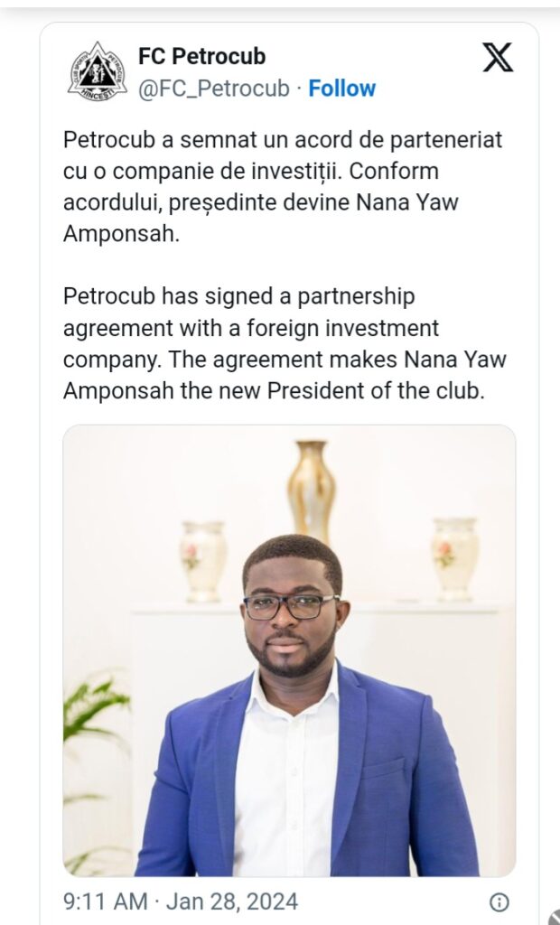Click "Petrocub has signed a partnership" line
This screenshot has height=925, width=560.
coord(238,296)
